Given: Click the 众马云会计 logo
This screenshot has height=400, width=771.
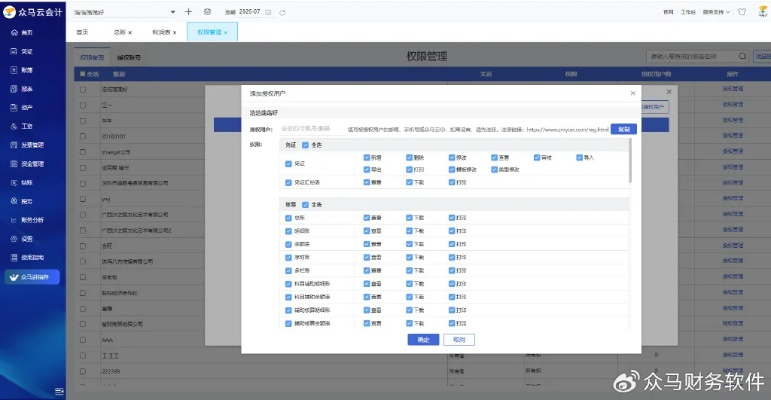Looking at the screenshot, I should tap(33, 12).
